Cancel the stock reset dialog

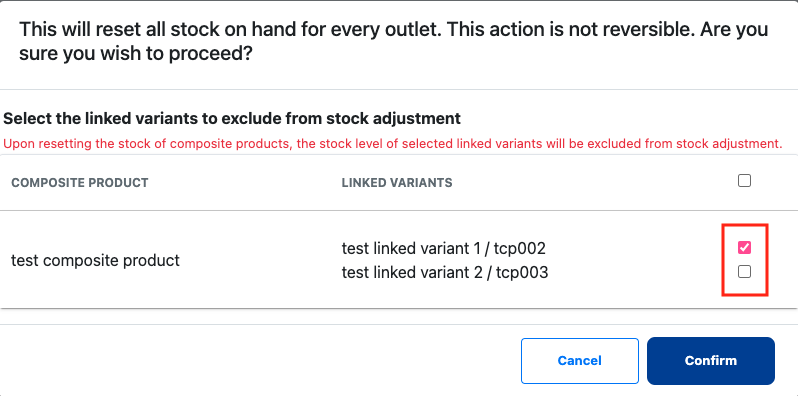coord(580,361)
